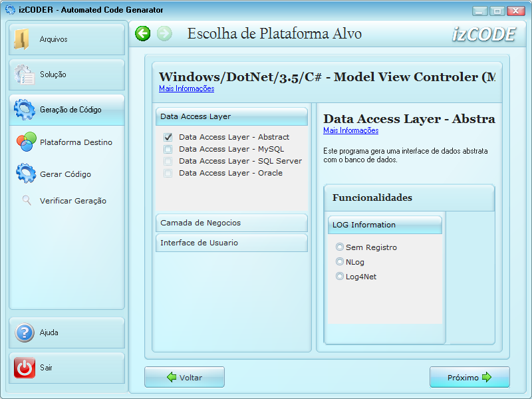
Task: Uncheck Data Access Layer - Abstract
Action: [x=168, y=137]
